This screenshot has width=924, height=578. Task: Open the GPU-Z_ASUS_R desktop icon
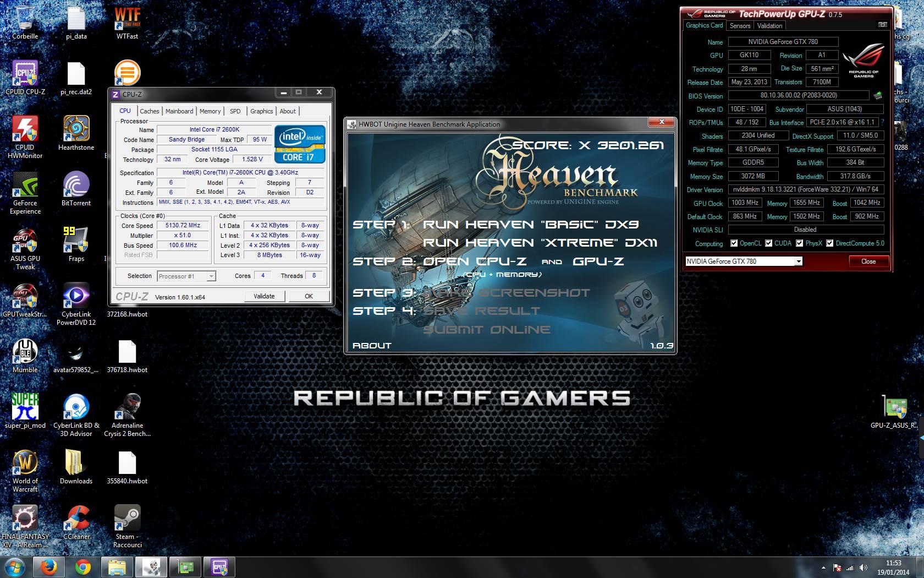click(894, 411)
